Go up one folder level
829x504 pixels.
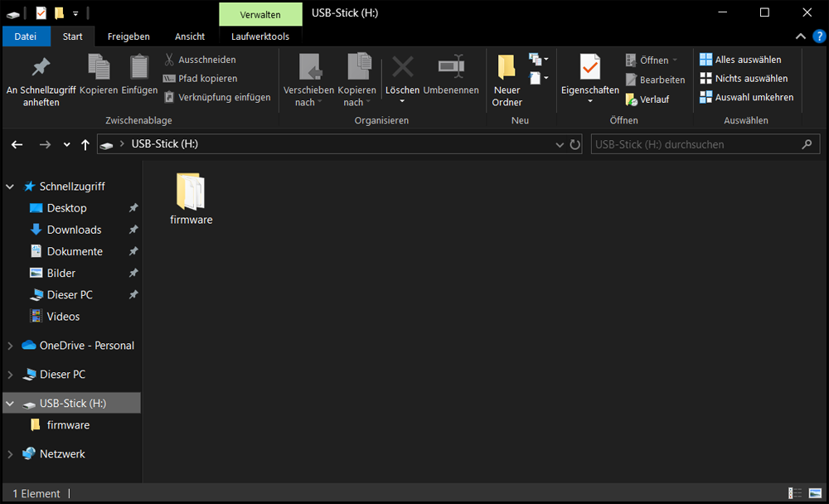click(85, 144)
